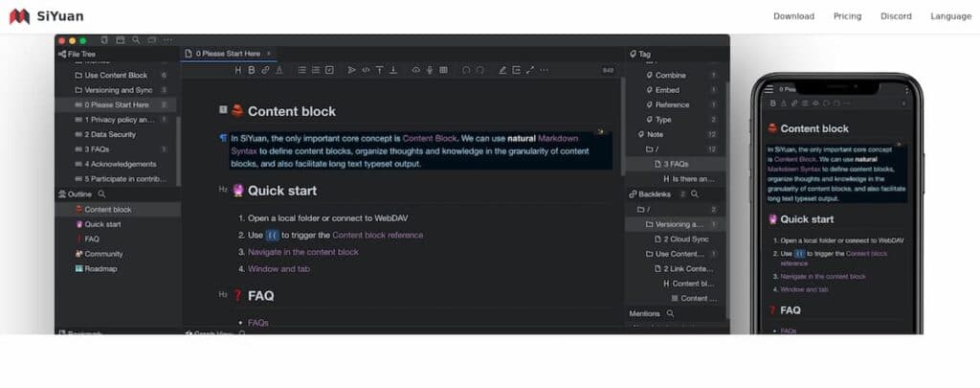Click the heading H icon in editor toolbar
Viewport: 980px width, 388px height.
point(238,70)
